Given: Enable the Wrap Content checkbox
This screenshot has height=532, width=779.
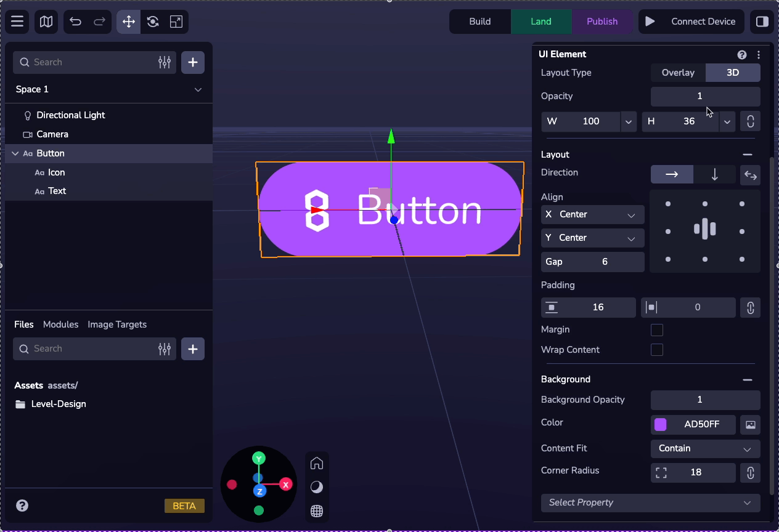Looking at the screenshot, I should pos(656,350).
